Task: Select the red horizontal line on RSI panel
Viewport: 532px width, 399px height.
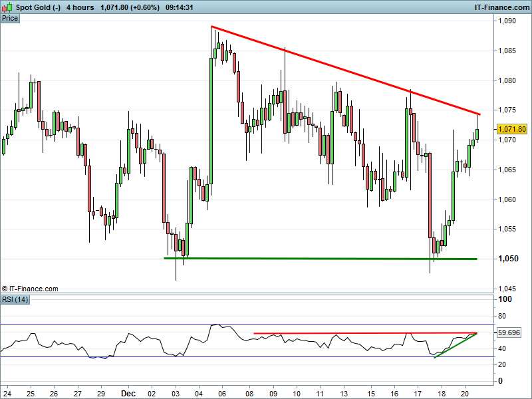Action: click(366, 332)
